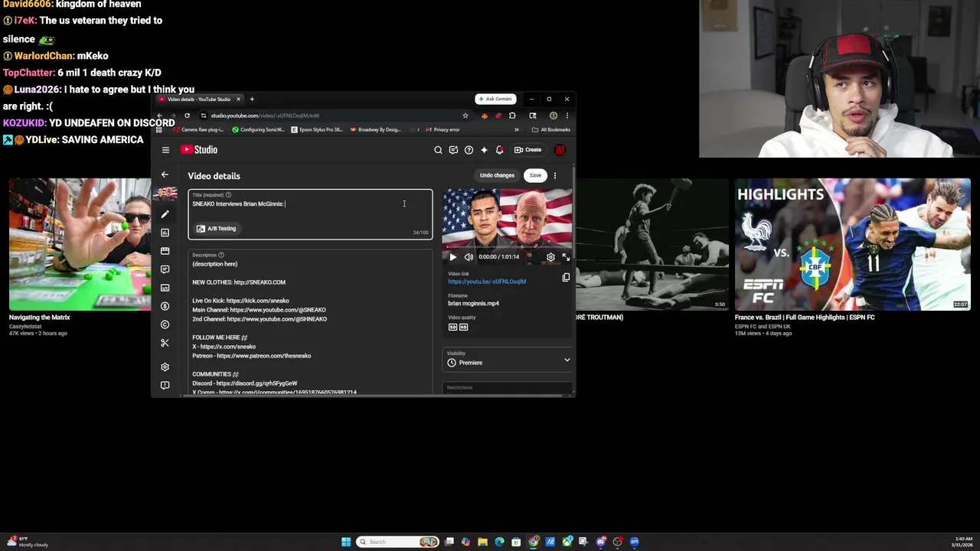Open the Navigating the Matrix video thumbnail
980x551 pixels.
(80, 245)
